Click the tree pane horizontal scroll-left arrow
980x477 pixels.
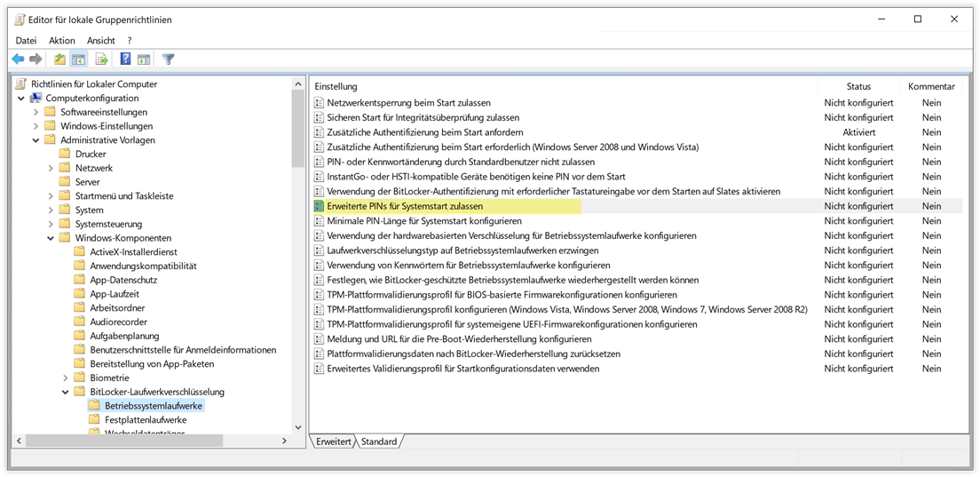pyautogui.click(x=20, y=441)
